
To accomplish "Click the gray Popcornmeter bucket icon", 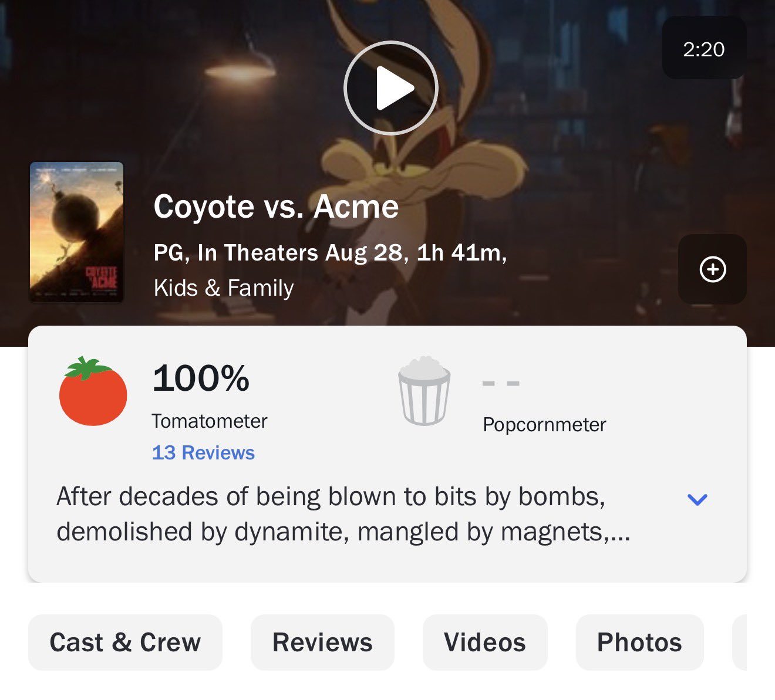I will [x=424, y=391].
